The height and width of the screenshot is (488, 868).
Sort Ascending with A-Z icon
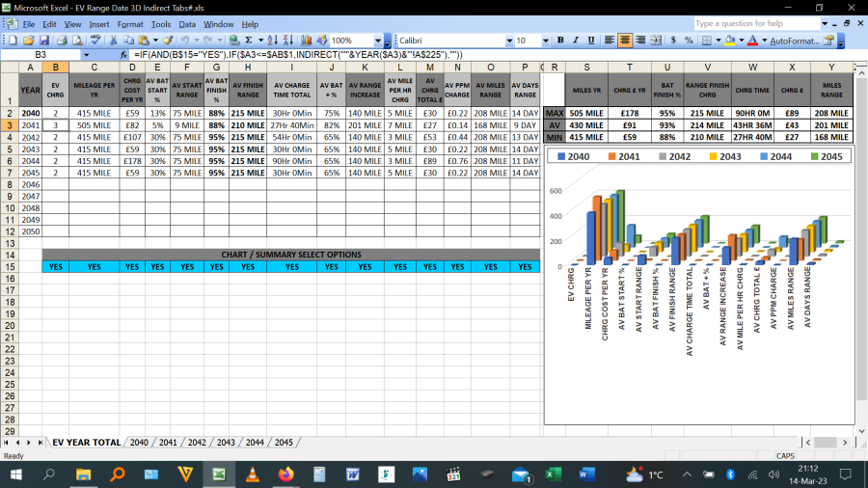pyautogui.click(x=272, y=41)
